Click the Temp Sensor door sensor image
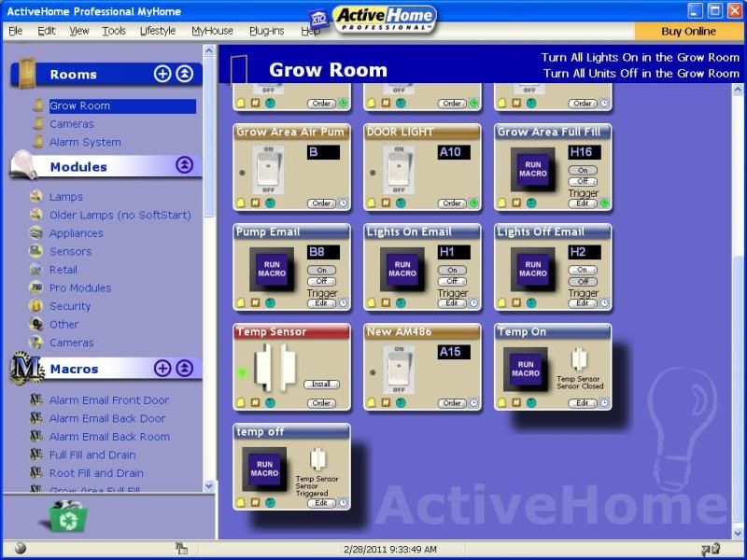Viewport: 747px width, 560px height. [275, 367]
